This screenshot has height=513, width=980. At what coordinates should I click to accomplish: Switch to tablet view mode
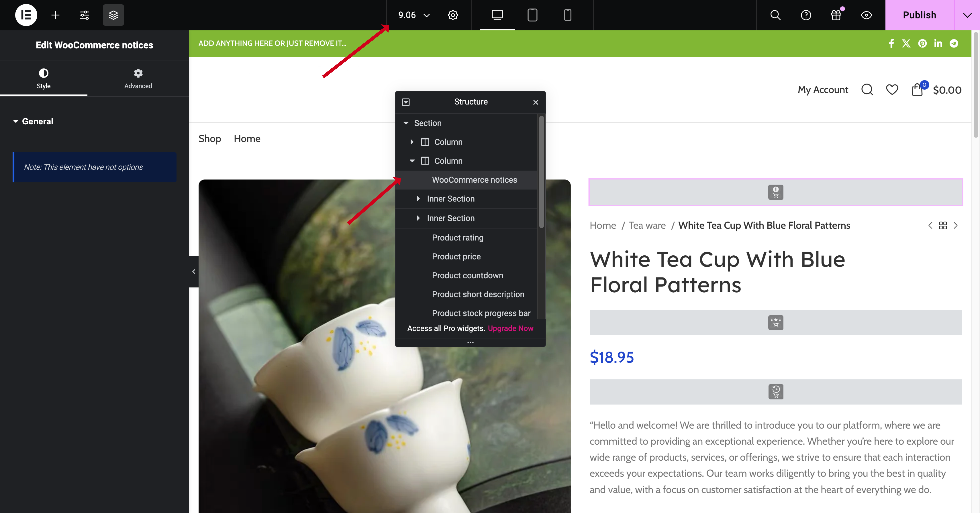pos(532,15)
